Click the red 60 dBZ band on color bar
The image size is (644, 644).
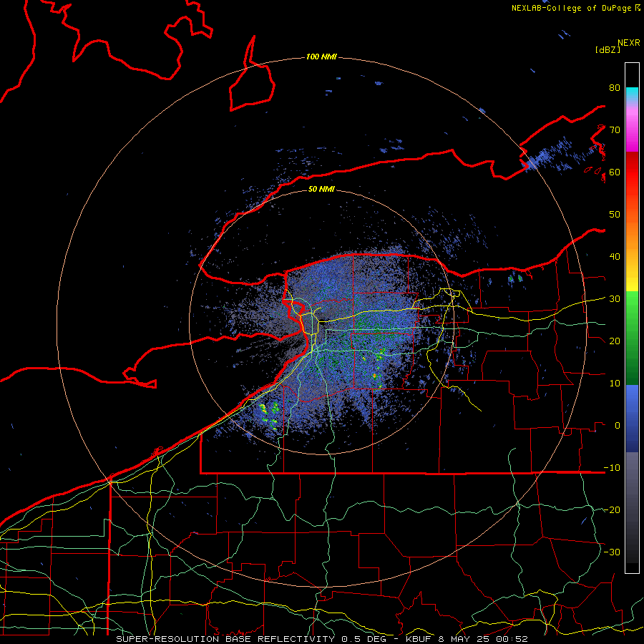[x=632, y=172]
